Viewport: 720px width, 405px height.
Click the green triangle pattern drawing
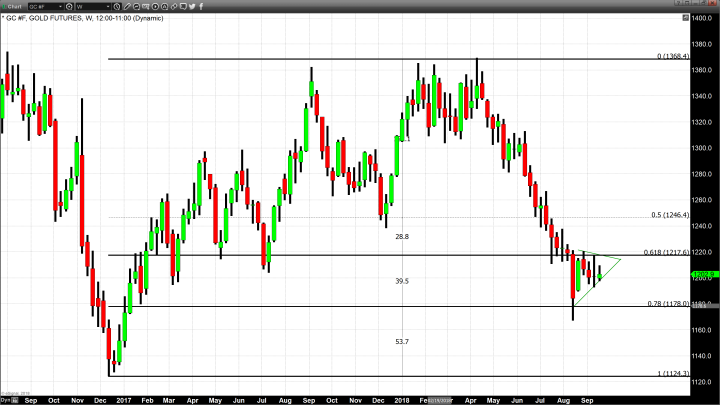point(606,262)
